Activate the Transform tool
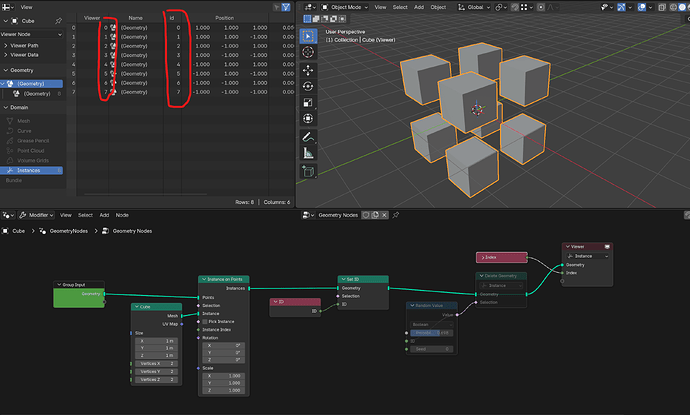 [x=308, y=119]
